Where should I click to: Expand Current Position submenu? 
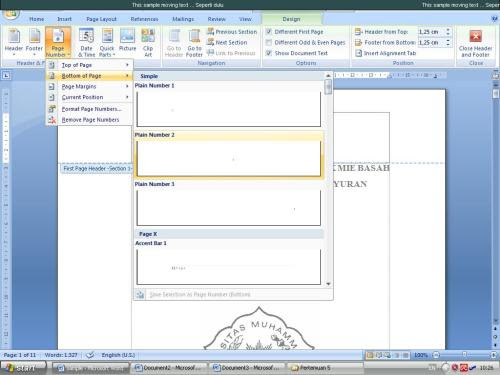[89, 97]
